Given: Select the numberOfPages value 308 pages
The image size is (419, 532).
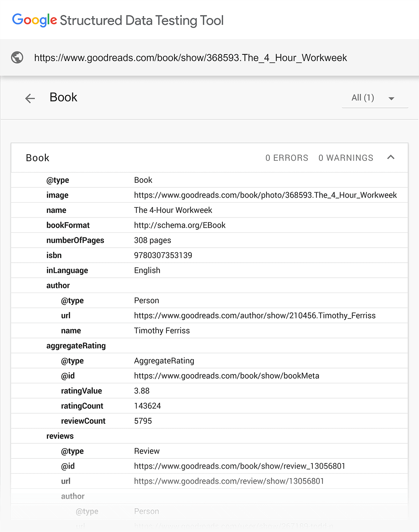Looking at the screenshot, I should tap(153, 240).
